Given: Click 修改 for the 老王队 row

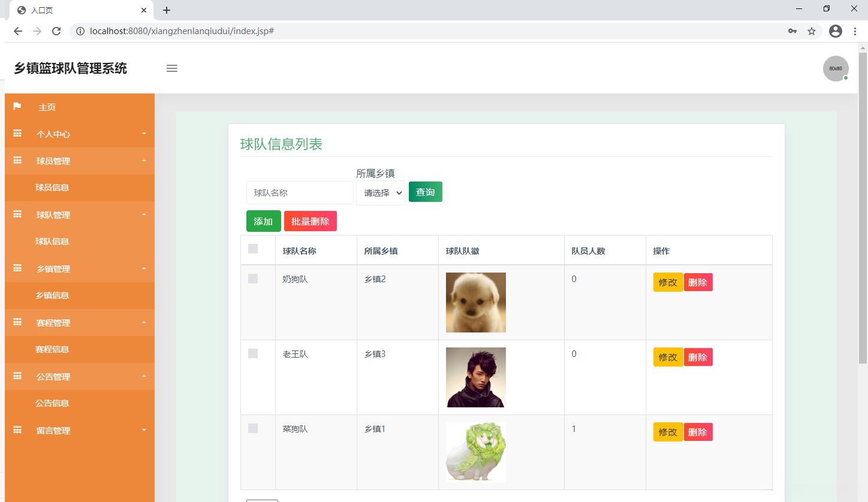Looking at the screenshot, I should pos(668,357).
